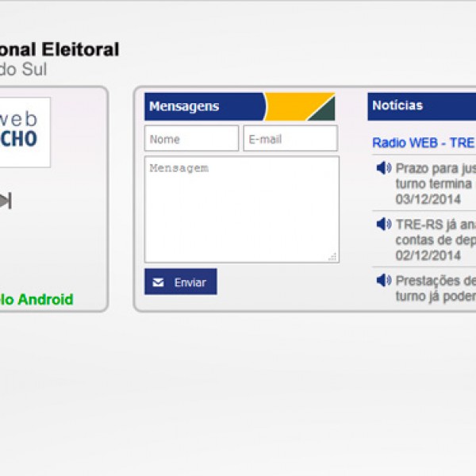Screen dimensions: 476x476
Task: Grab the Mensagem textarea resize handle
Action: click(332, 257)
